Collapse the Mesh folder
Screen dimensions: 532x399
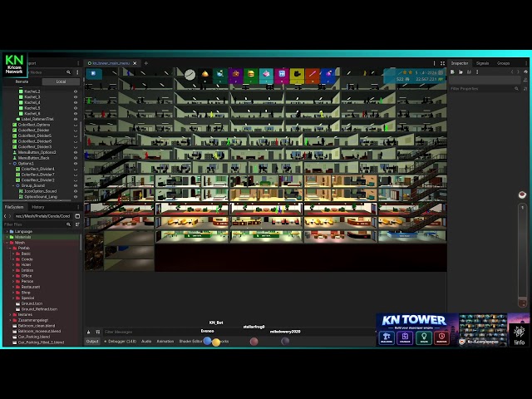pyautogui.click(x=7, y=243)
